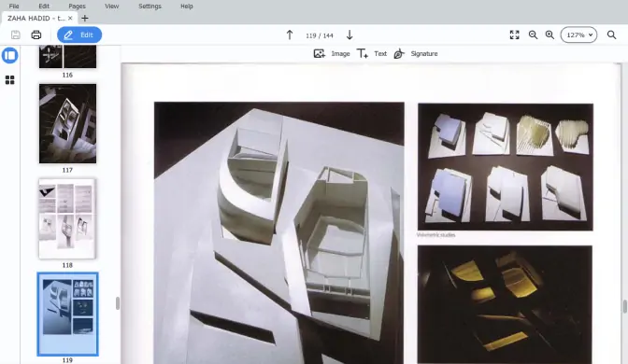Image resolution: width=628 pixels, height=364 pixels.
Task: Zoom out using magnifier minus icon
Action: (533, 35)
